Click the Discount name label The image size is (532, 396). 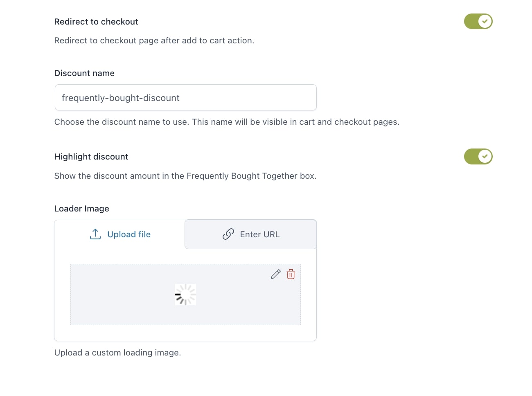click(x=84, y=73)
